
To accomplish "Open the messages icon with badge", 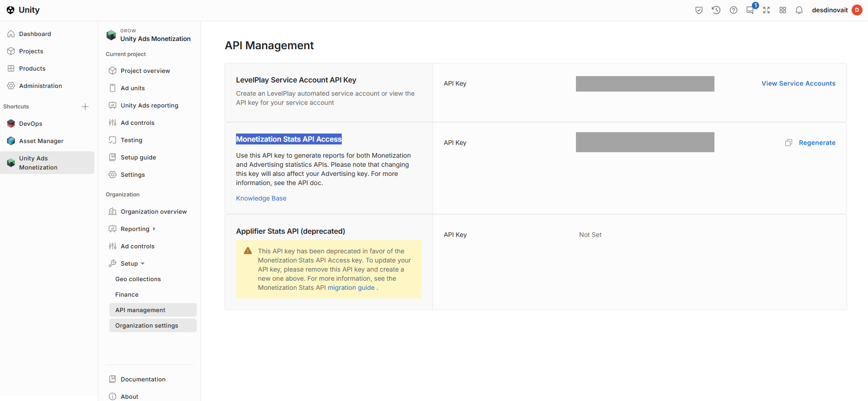I will click(x=750, y=10).
